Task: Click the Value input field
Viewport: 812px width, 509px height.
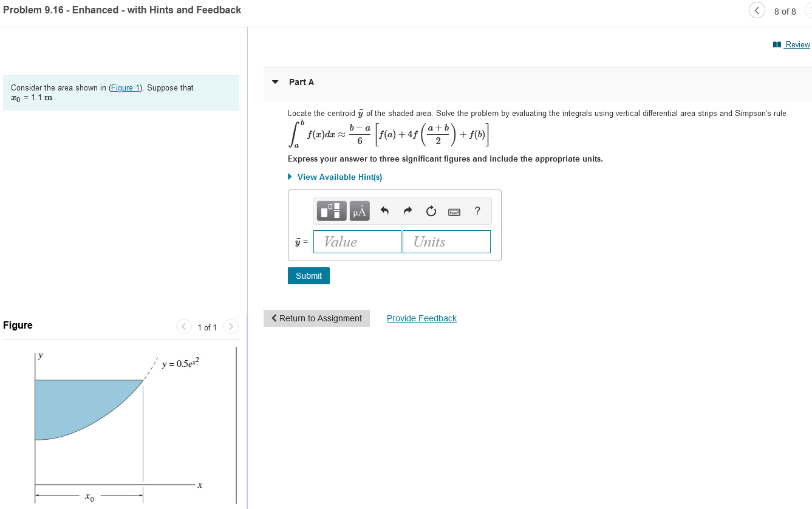Action: [357, 241]
